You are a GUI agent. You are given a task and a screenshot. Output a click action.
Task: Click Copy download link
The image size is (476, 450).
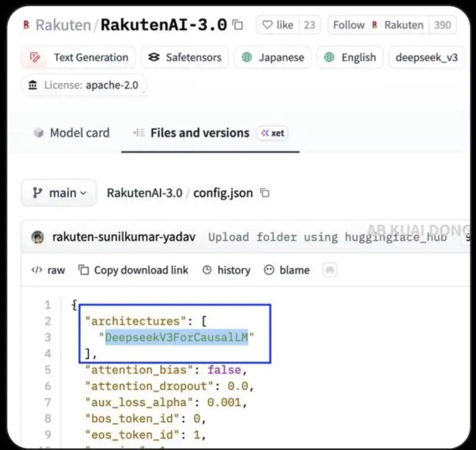(134, 270)
